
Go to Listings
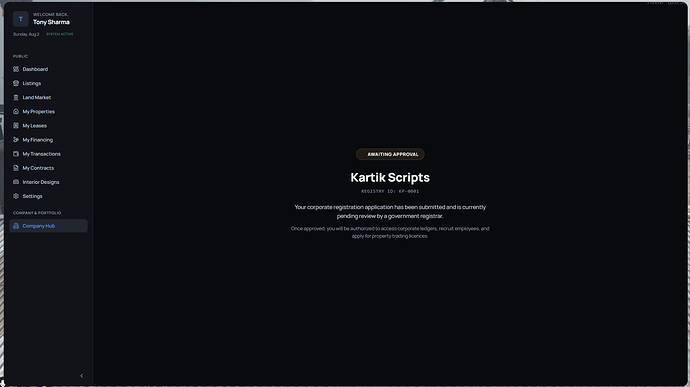(x=48, y=83)
